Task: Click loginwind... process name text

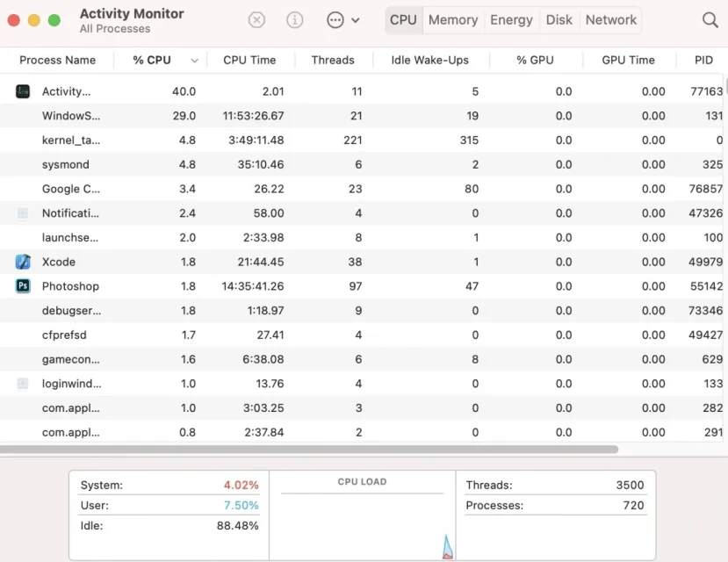Action: [71, 384]
